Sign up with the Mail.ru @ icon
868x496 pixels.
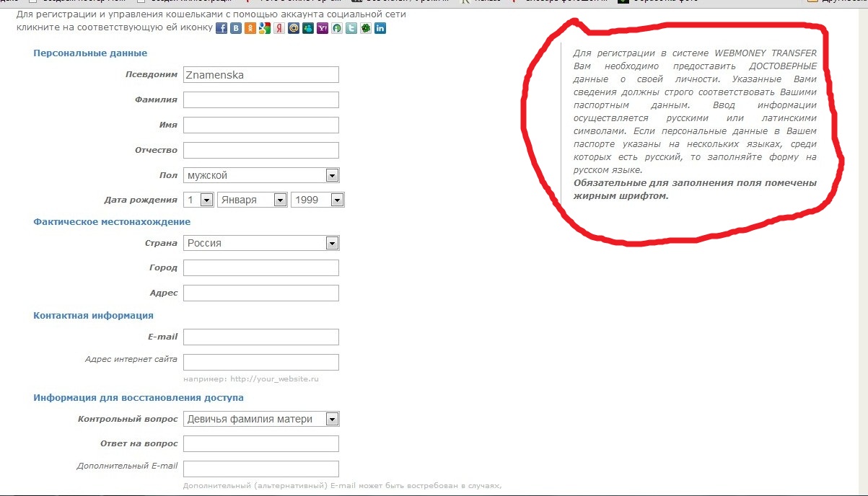pyautogui.click(x=294, y=28)
